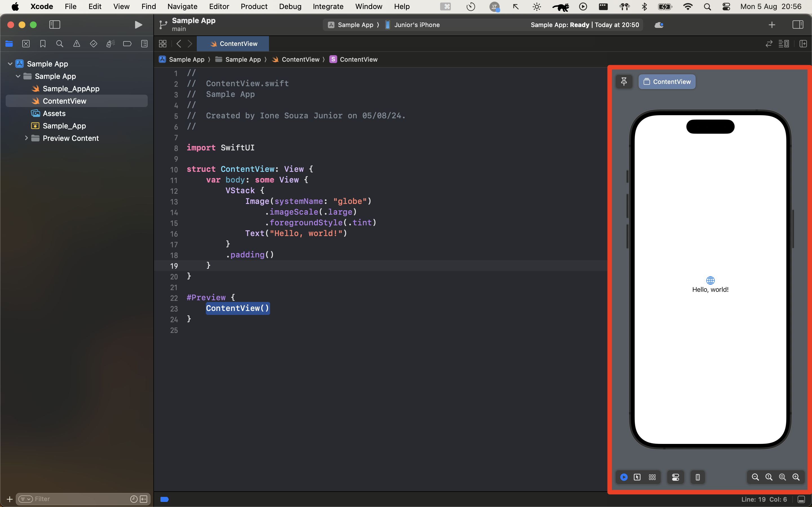Drag the zoom-out slider in preview
The width and height of the screenshot is (812, 507).
point(756,477)
